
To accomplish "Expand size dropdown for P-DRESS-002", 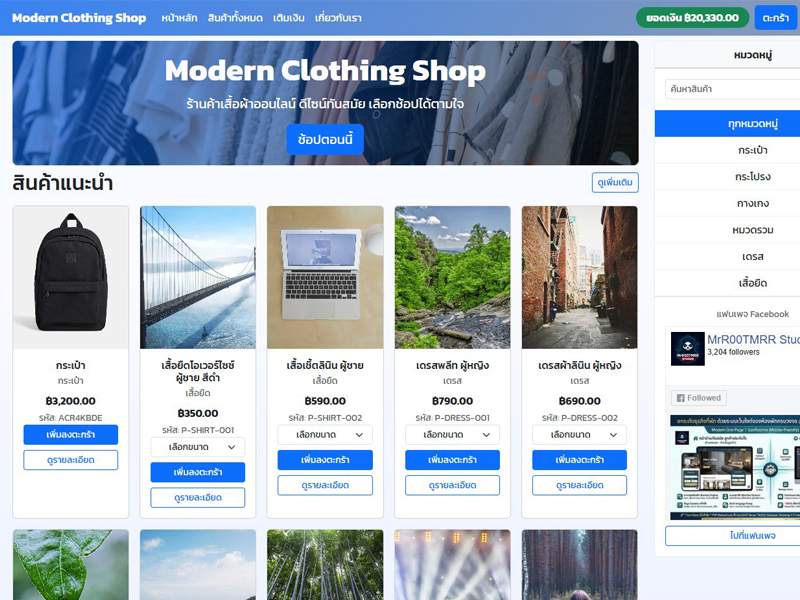I will tap(580, 435).
